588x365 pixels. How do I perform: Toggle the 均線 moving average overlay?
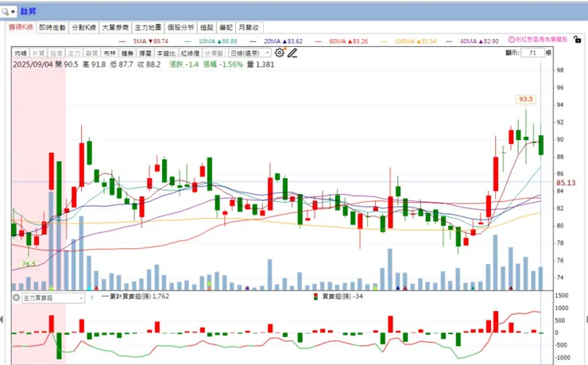21,53
